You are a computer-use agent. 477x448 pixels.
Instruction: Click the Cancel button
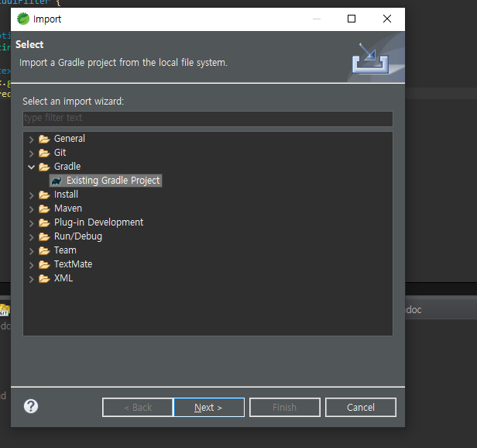click(x=361, y=407)
